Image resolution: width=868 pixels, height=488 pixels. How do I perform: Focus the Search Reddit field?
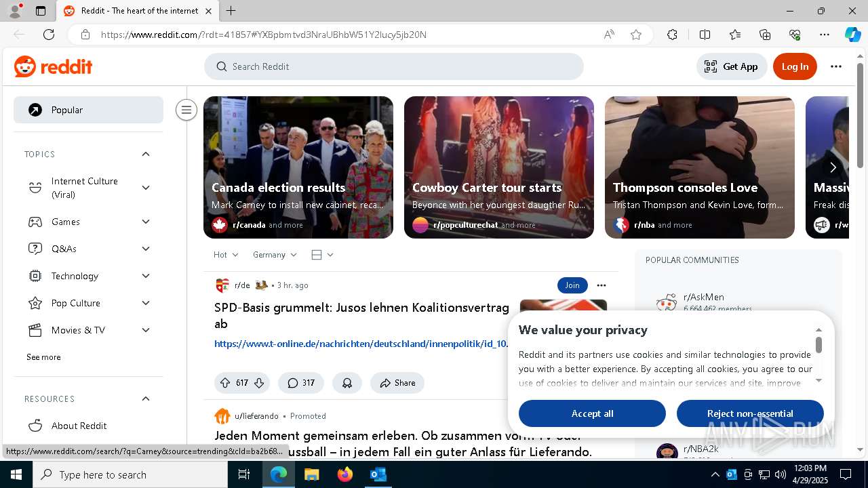click(394, 66)
